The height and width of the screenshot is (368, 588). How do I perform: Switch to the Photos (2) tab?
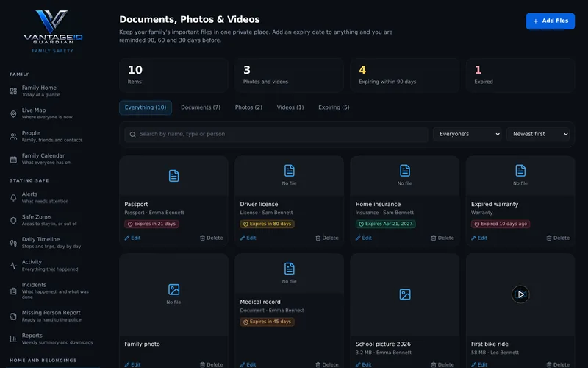tap(248, 107)
